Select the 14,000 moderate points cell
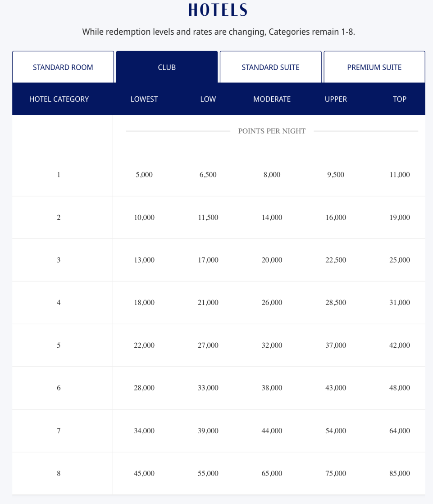Viewport: 433px width, 504px height. click(x=272, y=218)
